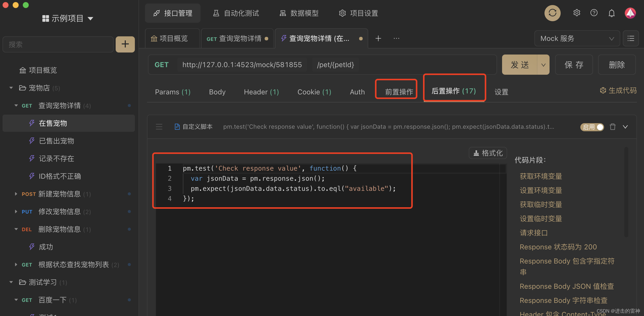Image resolution: width=644 pixels, height=316 pixels.
Task: Open a new tab with plus icon
Action: [x=378, y=38]
